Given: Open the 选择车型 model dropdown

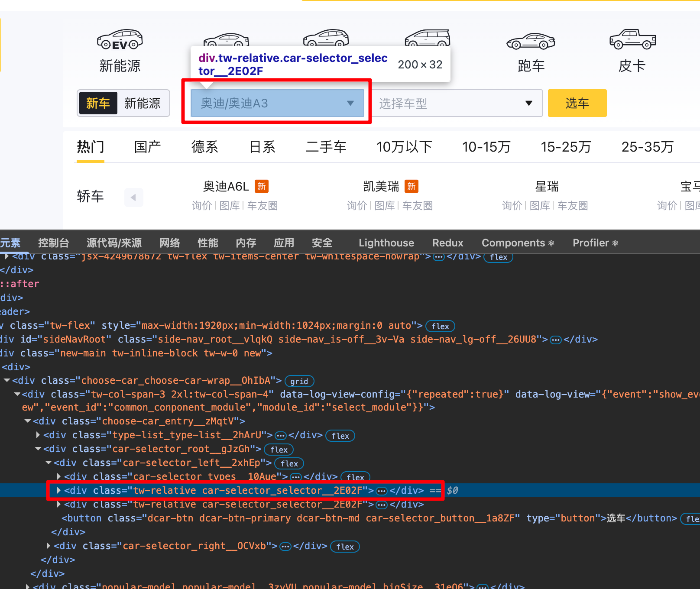Looking at the screenshot, I should coord(456,103).
